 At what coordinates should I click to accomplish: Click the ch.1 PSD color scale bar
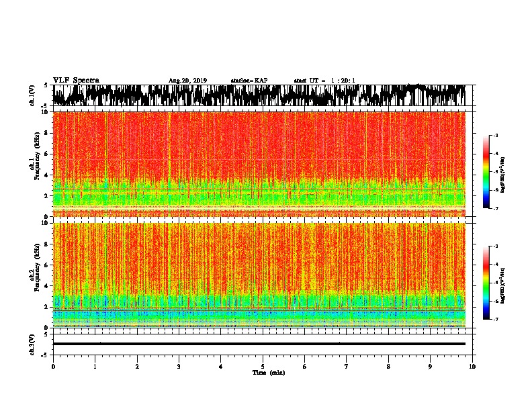click(486, 172)
